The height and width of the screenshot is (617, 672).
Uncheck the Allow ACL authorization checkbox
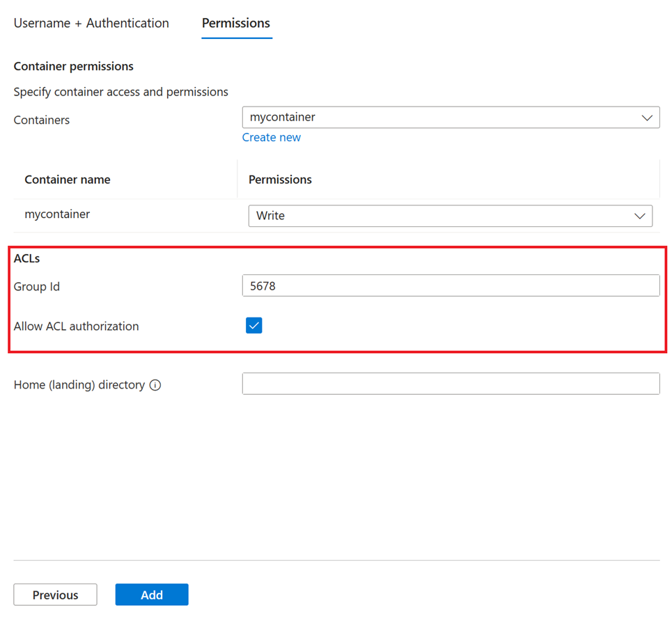253,325
